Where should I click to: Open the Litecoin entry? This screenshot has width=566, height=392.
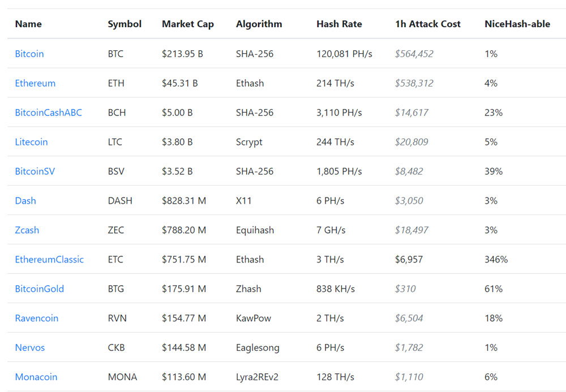31,142
